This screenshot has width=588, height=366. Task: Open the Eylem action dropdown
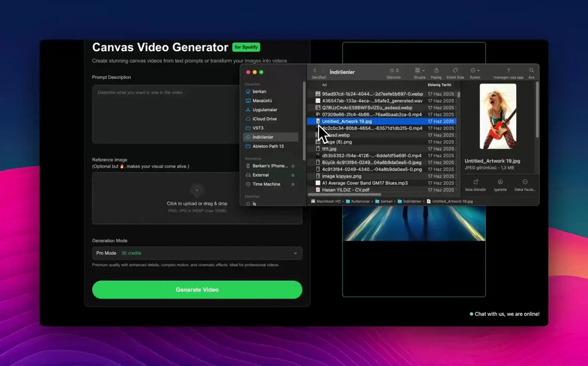click(x=475, y=69)
